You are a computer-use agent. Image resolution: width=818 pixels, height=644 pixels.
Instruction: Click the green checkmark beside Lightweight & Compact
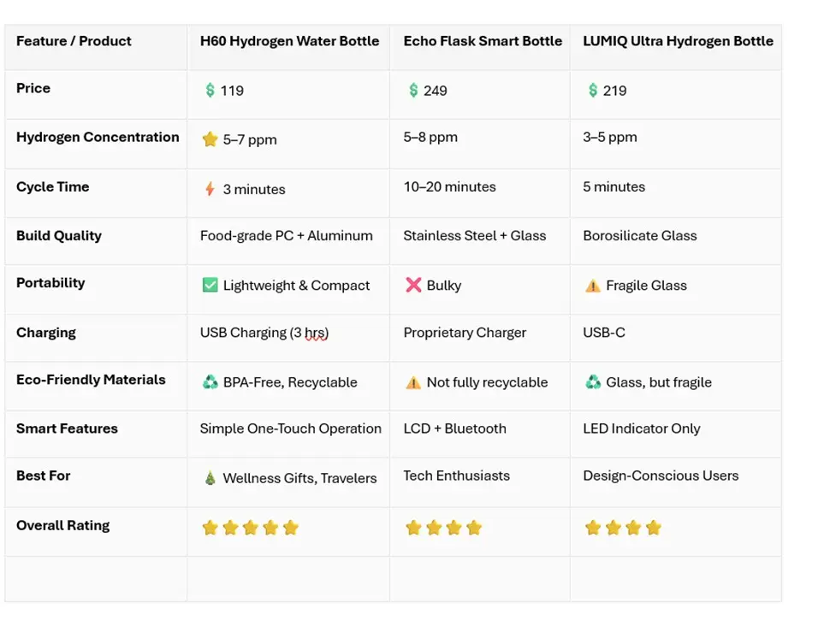point(210,285)
